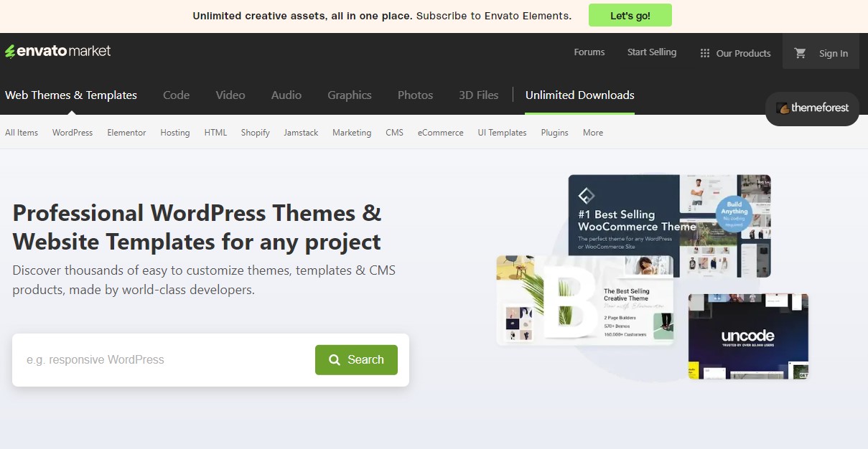Click the Our Products grid icon

coord(705,53)
